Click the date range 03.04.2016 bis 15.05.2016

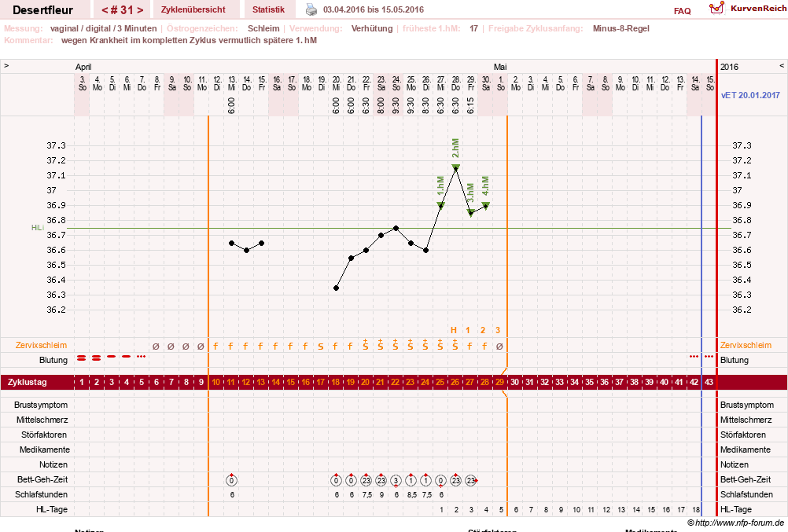click(x=374, y=9)
